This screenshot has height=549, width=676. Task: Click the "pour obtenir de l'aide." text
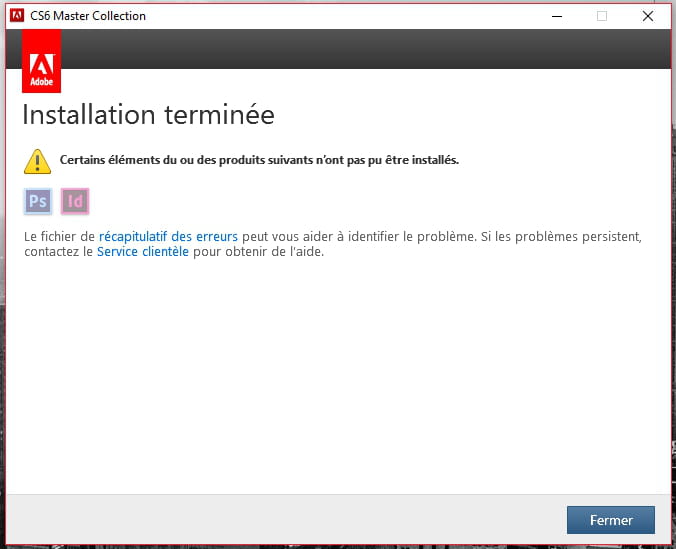pyautogui.click(x=258, y=251)
